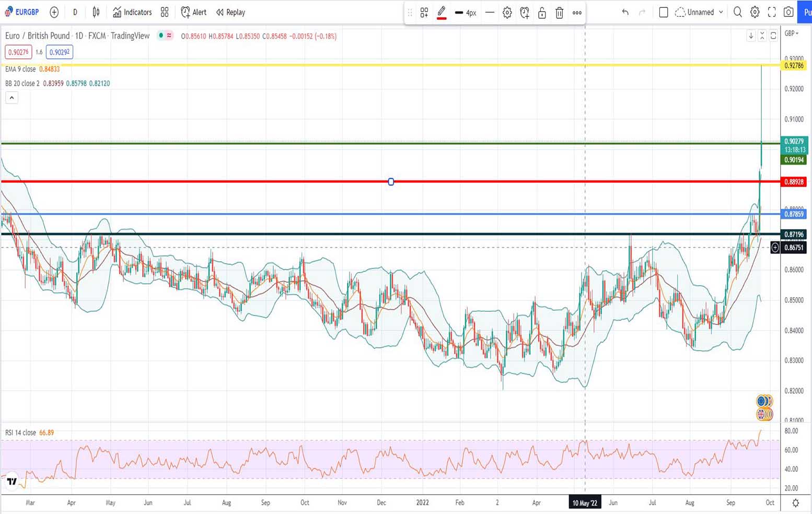
Task: Toggle maximize chart pane button
Action: 773,36
